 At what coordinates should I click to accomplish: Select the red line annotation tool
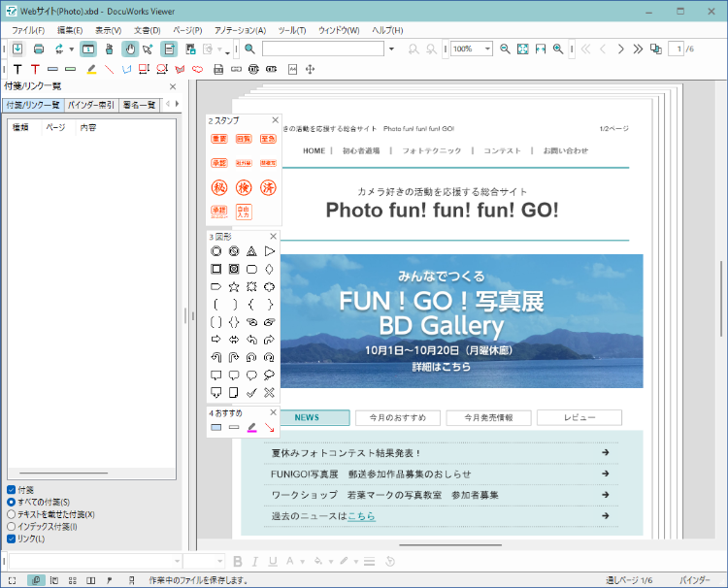[x=109, y=69]
